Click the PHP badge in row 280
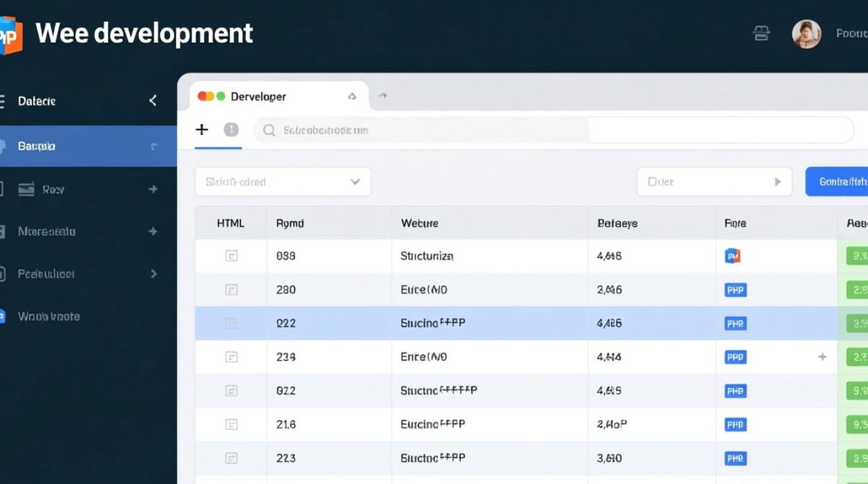The height and width of the screenshot is (484, 868). point(735,290)
